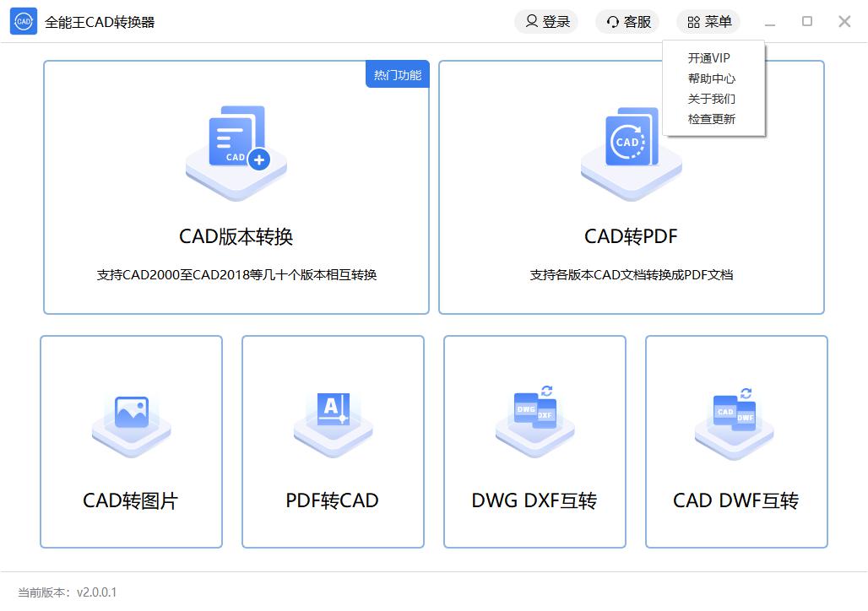Click the 热门功能 badge
This screenshot has height=611, width=868.
(x=398, y=75)
